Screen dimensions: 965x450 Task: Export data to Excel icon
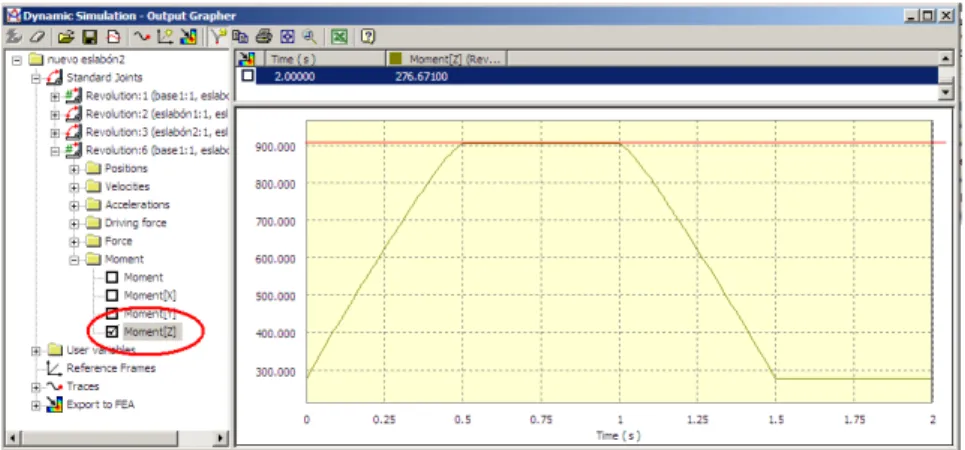click(339, 37)
